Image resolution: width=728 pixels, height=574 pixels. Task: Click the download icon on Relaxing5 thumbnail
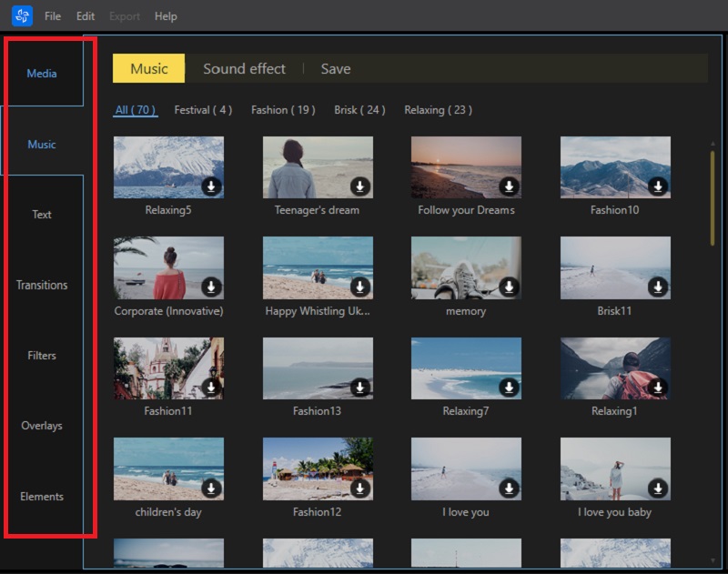[211, 186]
